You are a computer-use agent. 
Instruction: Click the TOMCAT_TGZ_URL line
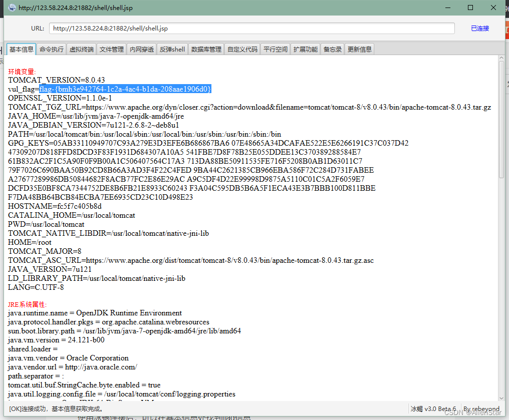point(249,107)
